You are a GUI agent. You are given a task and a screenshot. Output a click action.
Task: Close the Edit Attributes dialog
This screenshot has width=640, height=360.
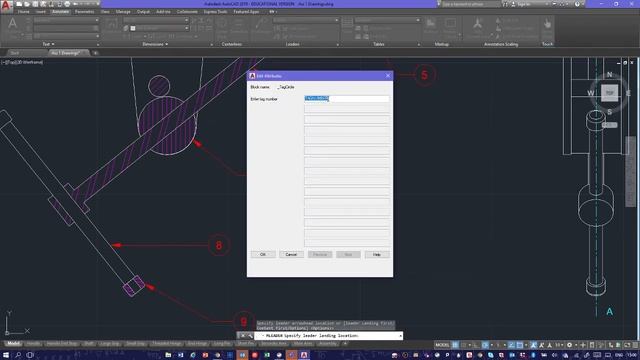click(388, 76)
